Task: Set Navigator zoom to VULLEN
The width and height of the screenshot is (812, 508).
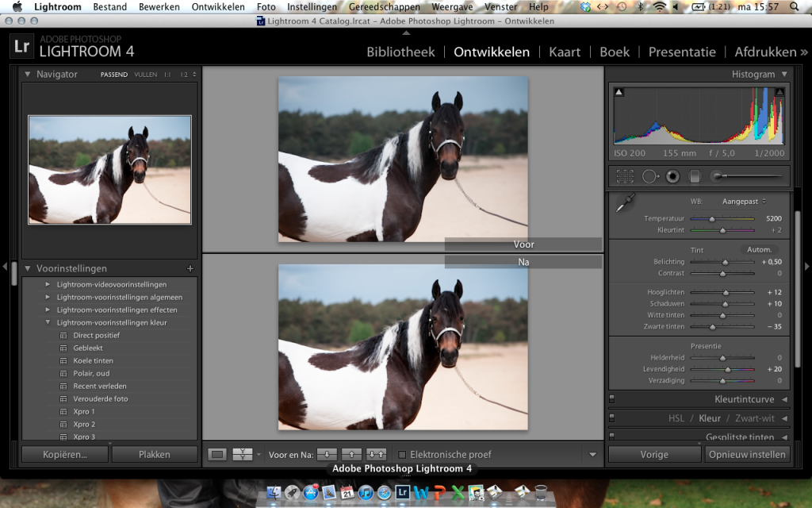Action: point(146,75)
